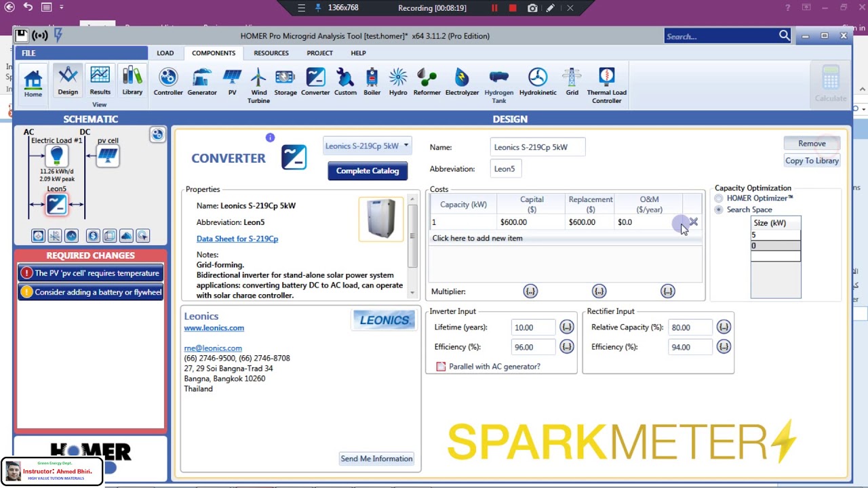Click the converter Name field

tap(538, 147)
